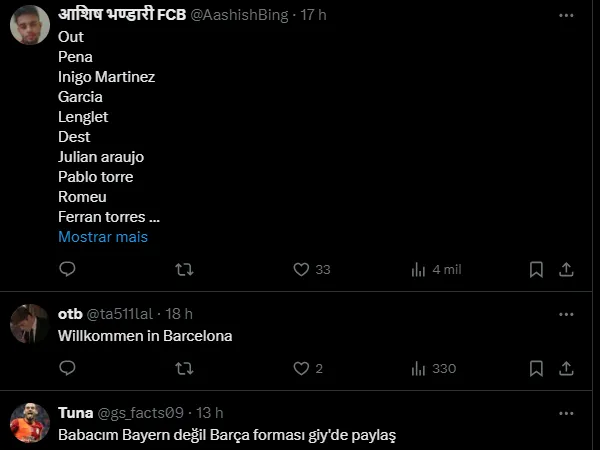View analytics showing 4 mil views
The height and width of the screenshot is (450, 600).
tap(419, 269)
